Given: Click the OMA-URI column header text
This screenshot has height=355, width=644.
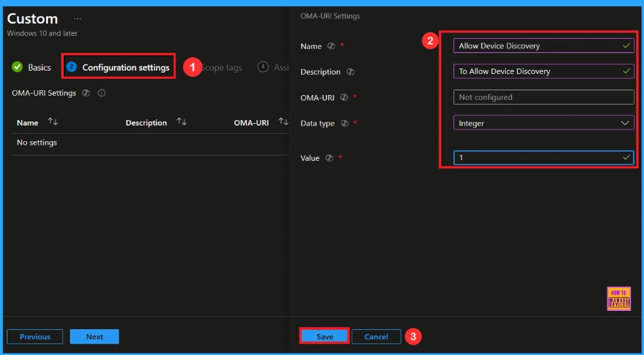Looking at the screenshot, I should click(251, 123).
